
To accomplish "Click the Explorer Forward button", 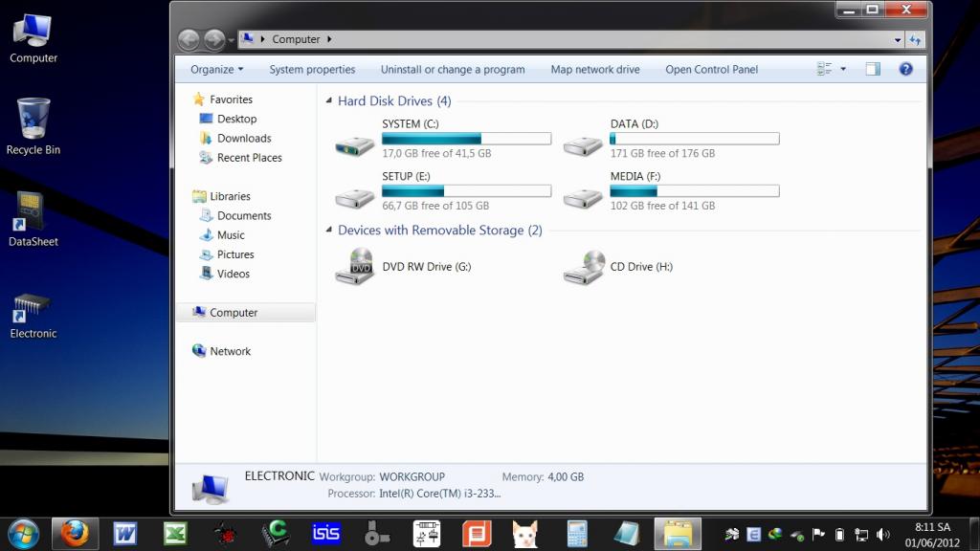I will (x=214, y=40).
